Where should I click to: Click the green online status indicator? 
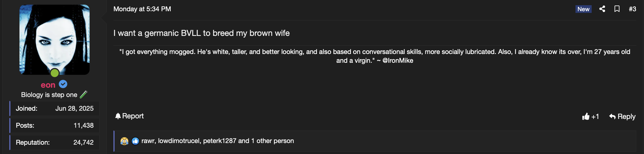coord(55,73)
